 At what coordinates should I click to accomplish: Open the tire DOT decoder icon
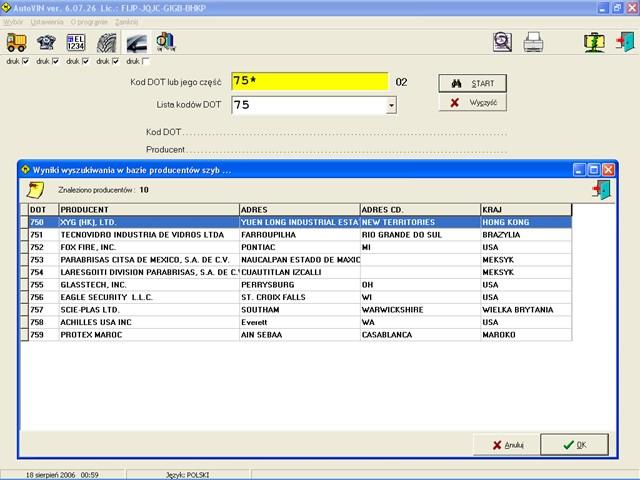tap(106, 43)
